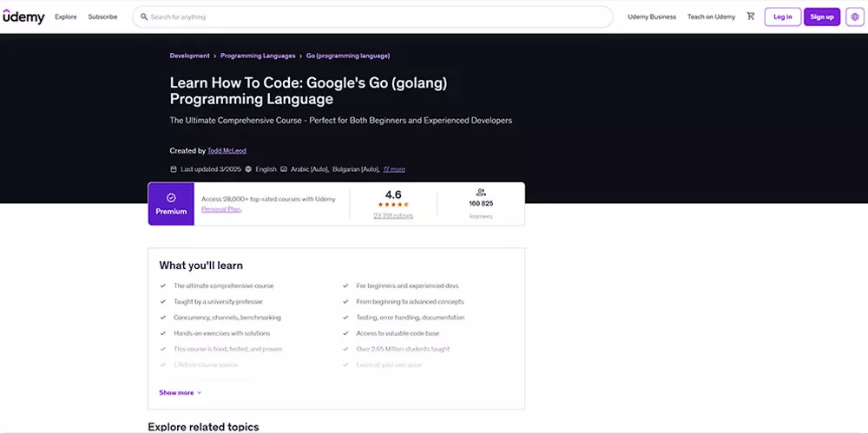
Task: Click the 160 825 learners count
Action: click(481, 203)
